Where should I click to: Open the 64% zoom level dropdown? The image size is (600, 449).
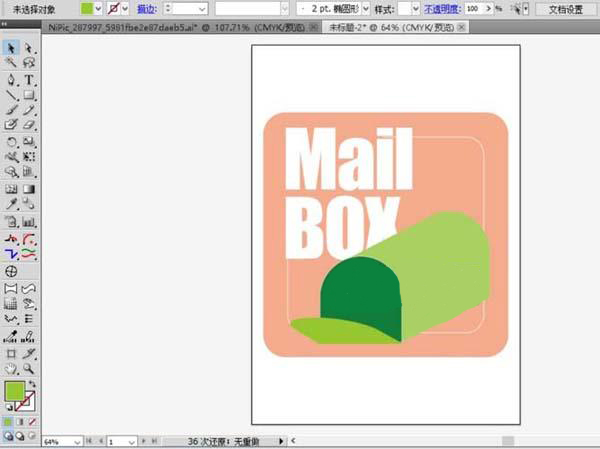77,442
